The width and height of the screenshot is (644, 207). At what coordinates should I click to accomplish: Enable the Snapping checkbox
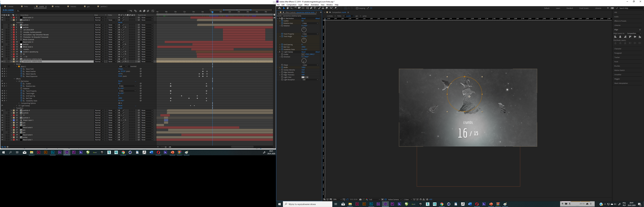pos(357,8)
